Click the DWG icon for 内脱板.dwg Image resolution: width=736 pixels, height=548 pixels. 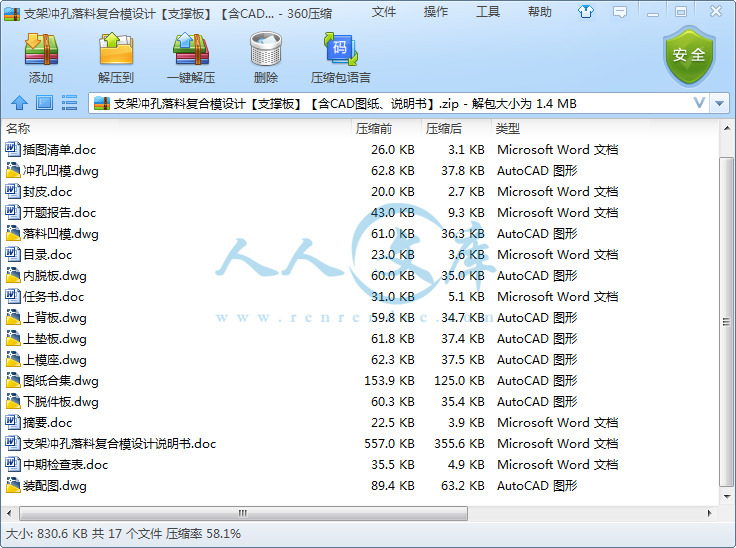(x=13, y=276)
